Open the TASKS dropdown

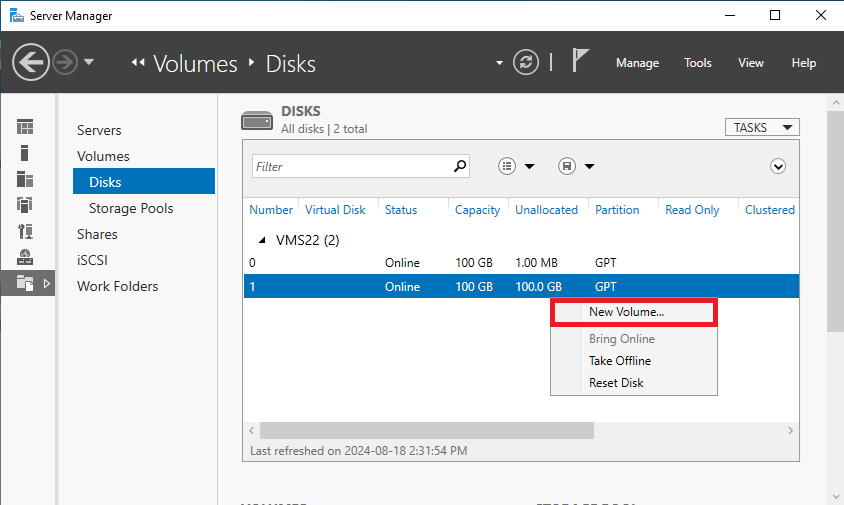tap(762, 128)
